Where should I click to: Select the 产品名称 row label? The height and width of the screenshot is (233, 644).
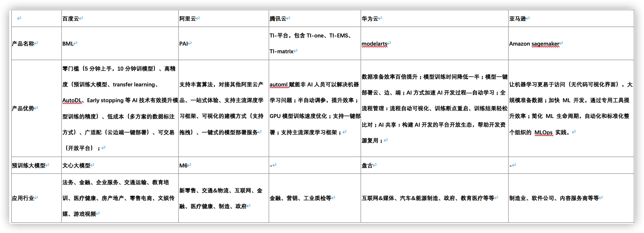pos(23,44)
